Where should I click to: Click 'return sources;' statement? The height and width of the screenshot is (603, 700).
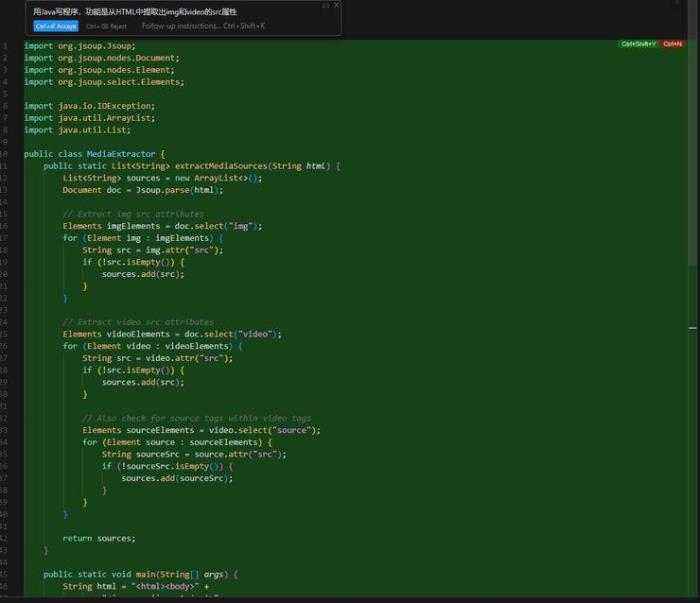point(99,539)
